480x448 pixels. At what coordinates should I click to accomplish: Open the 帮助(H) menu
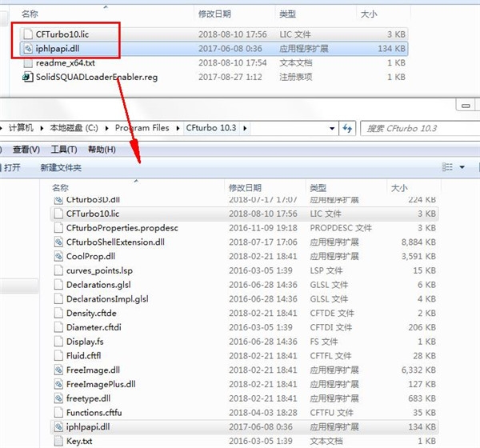[102, 150]
